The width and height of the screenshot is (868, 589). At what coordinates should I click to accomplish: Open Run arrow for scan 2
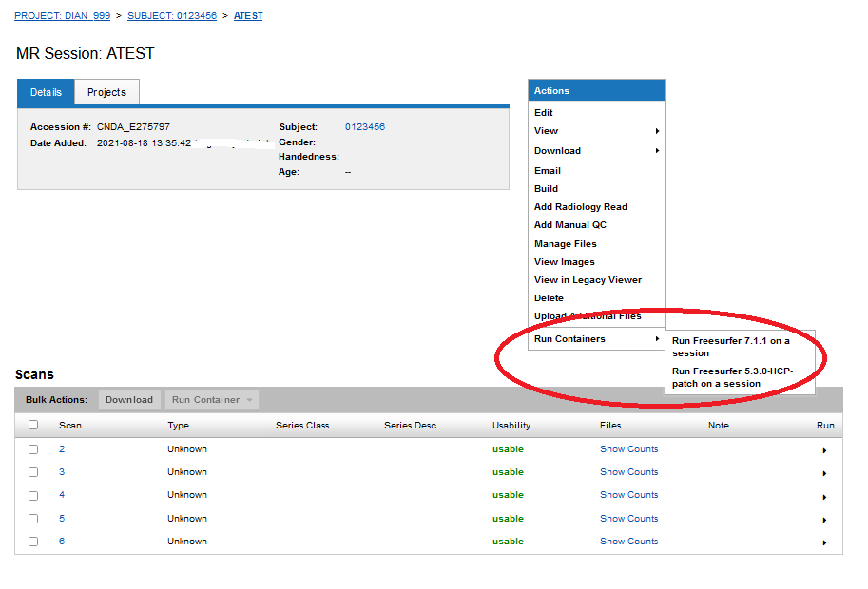pos(824,450)
